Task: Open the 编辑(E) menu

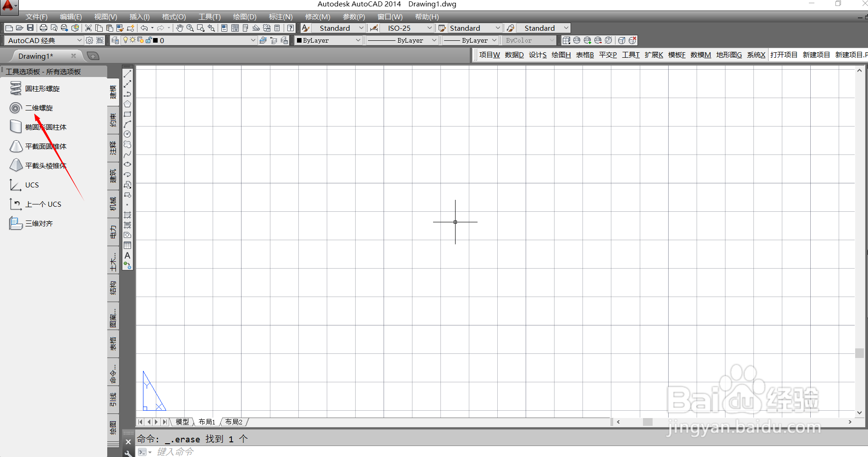Action: coord(71,17)
